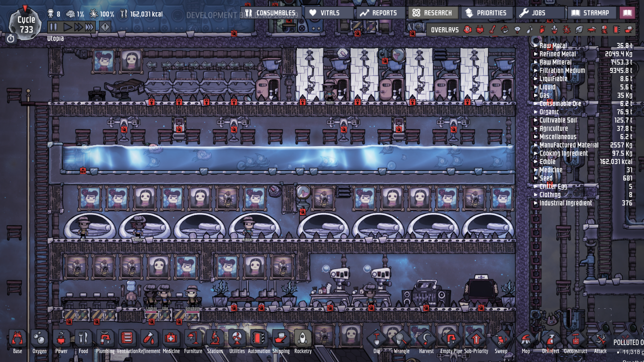Open the Reports screen
644x362 pixels.
tap(380, 13)
